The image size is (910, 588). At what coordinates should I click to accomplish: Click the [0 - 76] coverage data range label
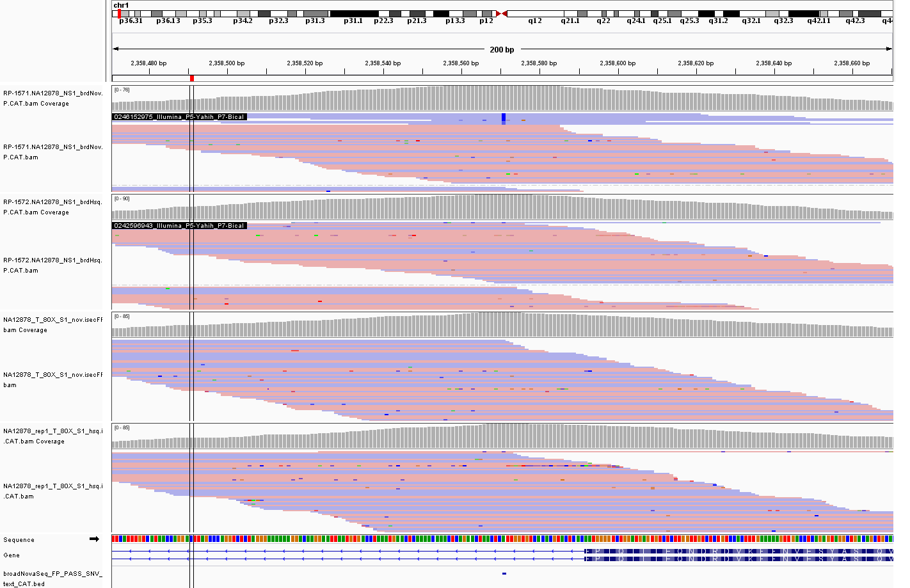coord(122,90)
